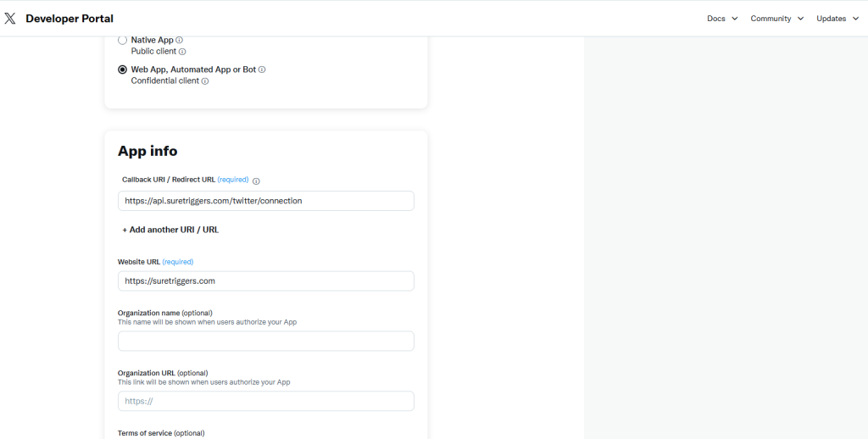
Task: Click the Docs chevron arrow
Action: pos(734,19)
